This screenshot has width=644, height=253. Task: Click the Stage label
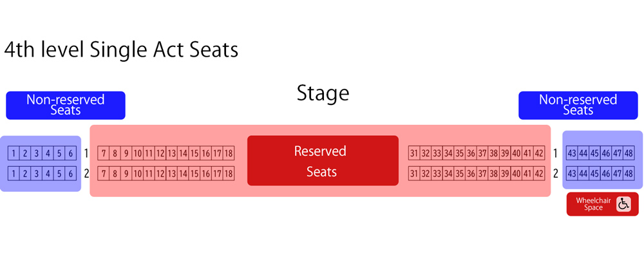(x=323, y=93)
